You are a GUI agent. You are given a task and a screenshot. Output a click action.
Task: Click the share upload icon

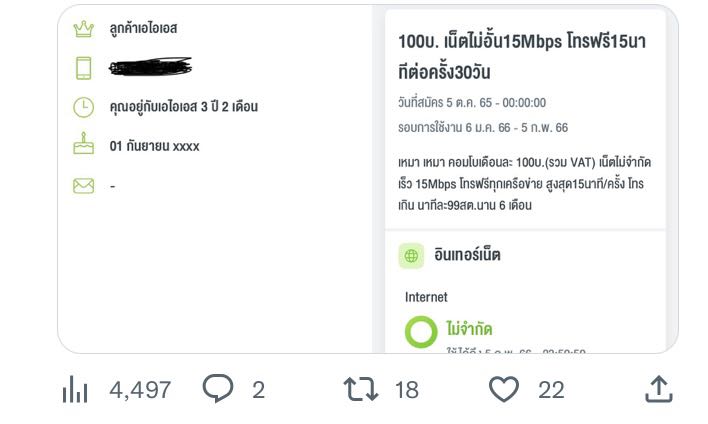[658, 389]
